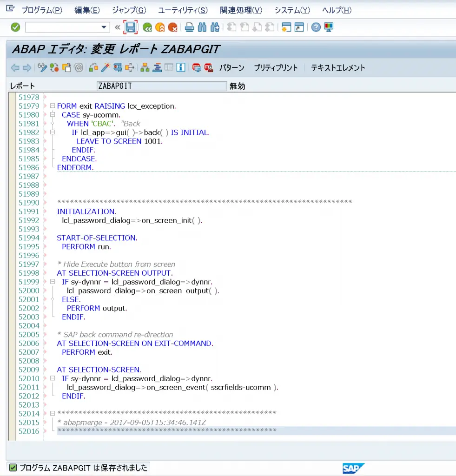The image size is (456, 476).
Task: Click the Where-Used List icon
Action: (130, 67)
